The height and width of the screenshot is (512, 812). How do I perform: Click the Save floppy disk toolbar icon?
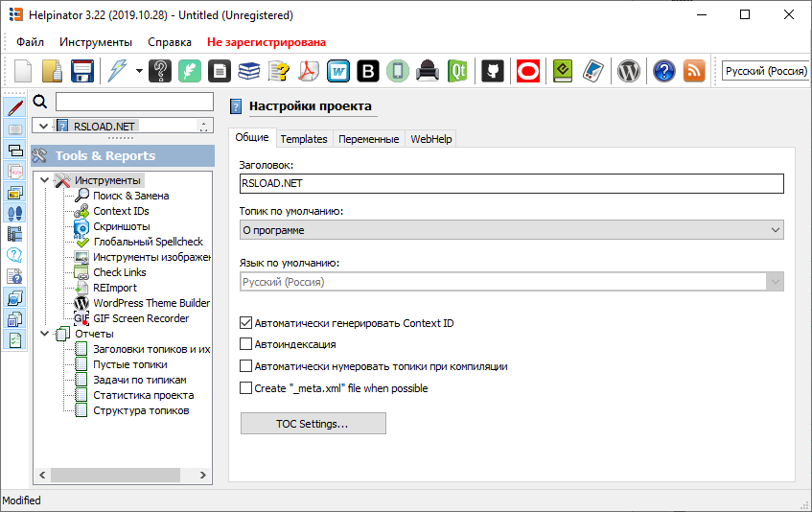(82, 71)
